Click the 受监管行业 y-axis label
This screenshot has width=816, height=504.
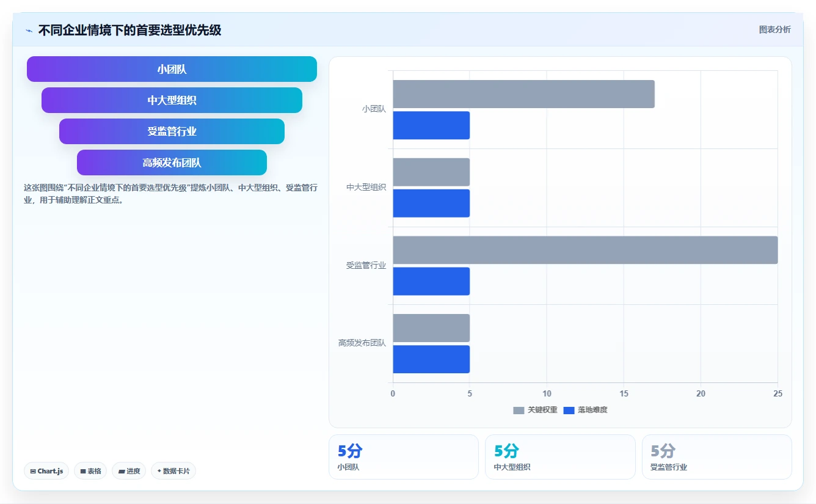coord(366,265)
